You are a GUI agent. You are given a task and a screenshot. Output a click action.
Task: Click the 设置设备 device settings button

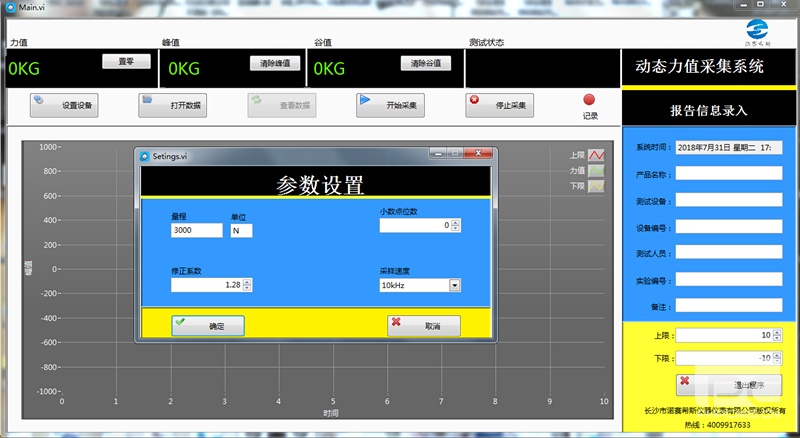click(x=64, y=104)
